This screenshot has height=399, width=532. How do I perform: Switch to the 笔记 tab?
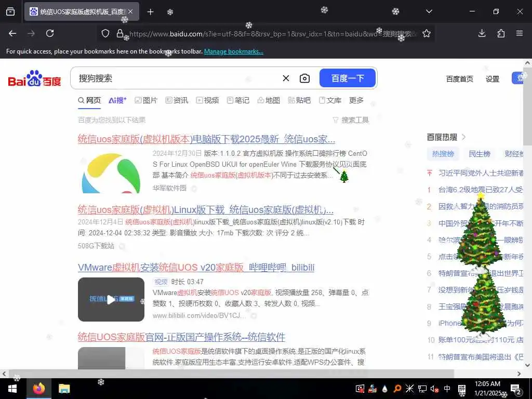(238, 100)
